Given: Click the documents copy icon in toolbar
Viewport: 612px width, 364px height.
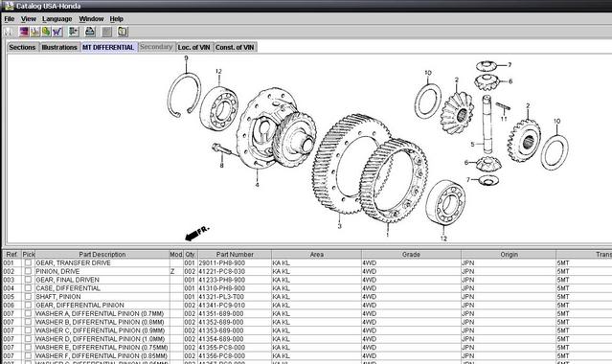Looking at the screenshot, I should click(123, 32).
